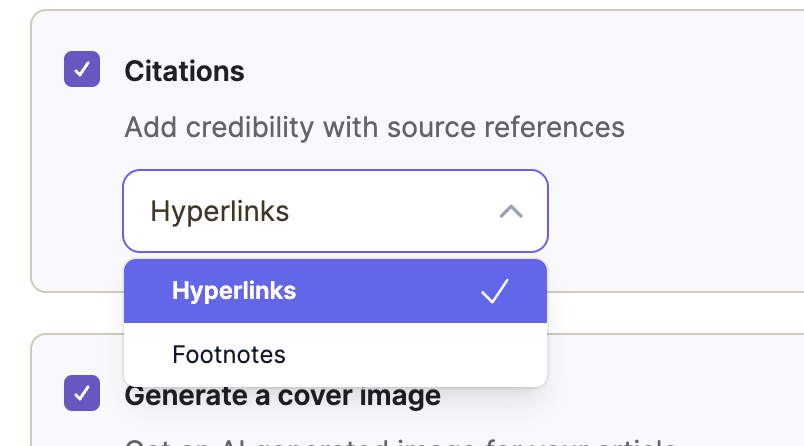Toggle citations via the Citations label
Image resolution: width=804 pixels, height=446 pixels.
[184, 71]
